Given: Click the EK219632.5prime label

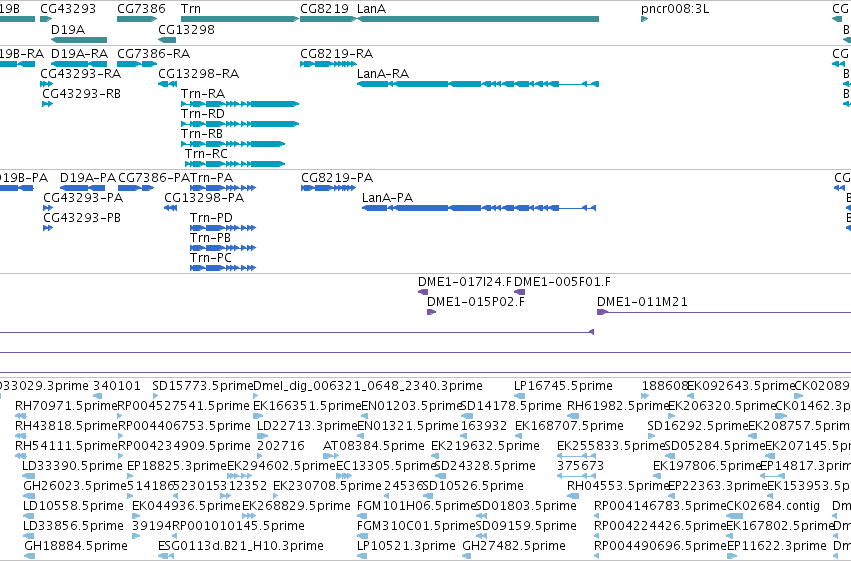Looking at the screenshot, I should [x=485, y=446].
